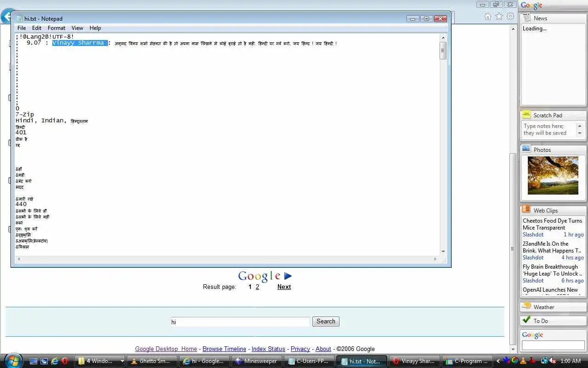This screenshot has height=368, width=588.
Task: Click the Photos gadget picture icon
Action: pos(526,149)
